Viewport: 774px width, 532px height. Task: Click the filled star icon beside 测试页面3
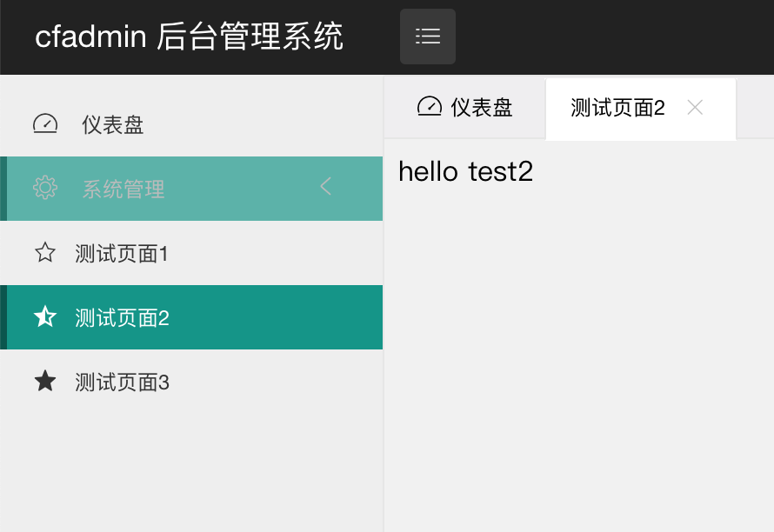pos(45,382)
